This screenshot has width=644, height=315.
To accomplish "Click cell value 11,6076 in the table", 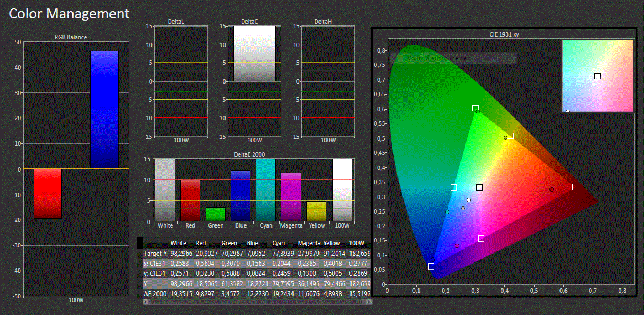I will pyautogui.click(x=309, y=293).
